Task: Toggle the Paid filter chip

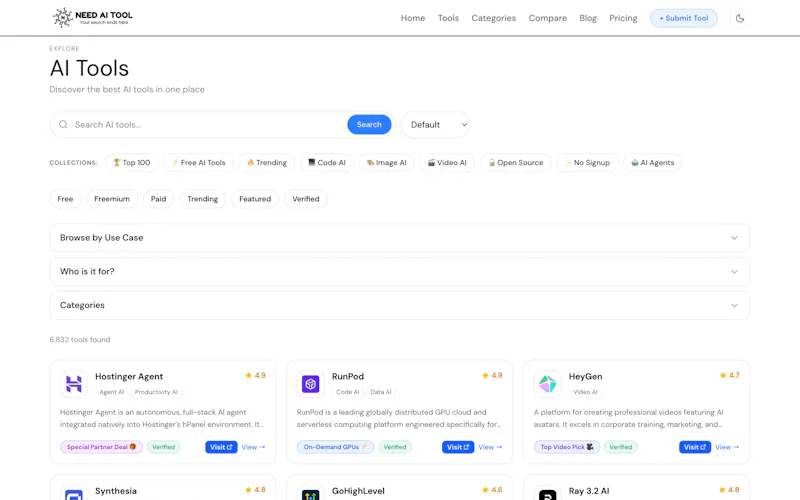Action: 158,199
